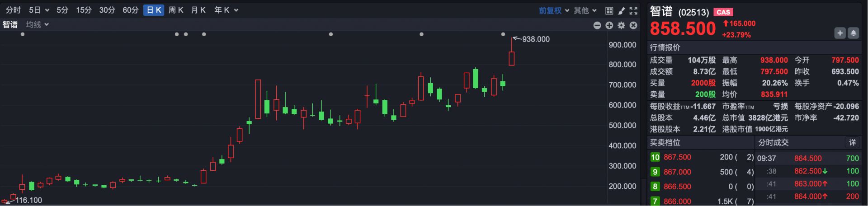Expand the chart to fullscreen

[x=633, y=10]
